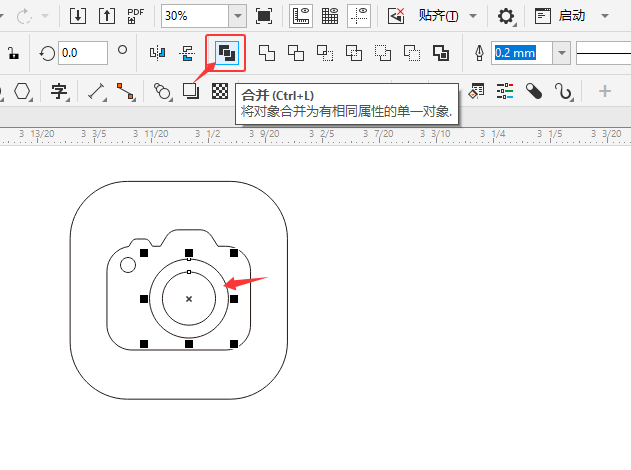This screenshot has width=631, height=470.
Task: Open the 贴齐(T) snap menu
Action: tap(438, 16)
